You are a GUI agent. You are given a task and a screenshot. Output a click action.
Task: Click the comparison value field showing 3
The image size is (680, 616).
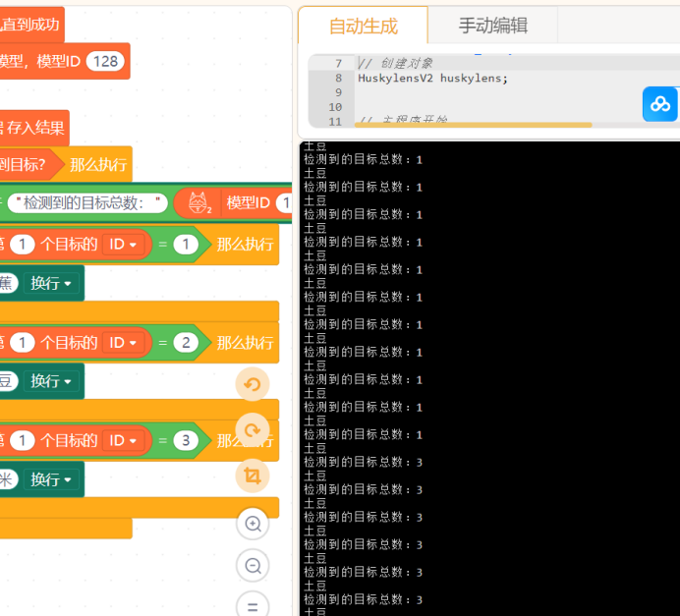tap(186, 440)
